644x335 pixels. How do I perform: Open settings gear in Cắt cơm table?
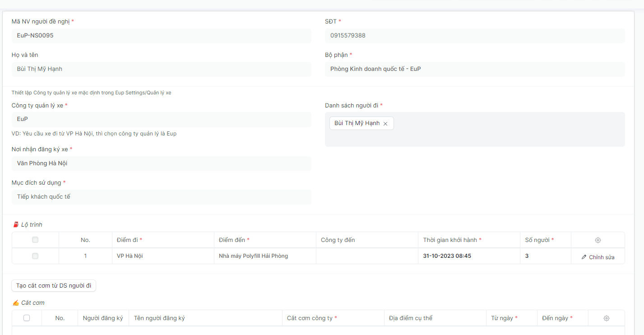pos(606,318)
